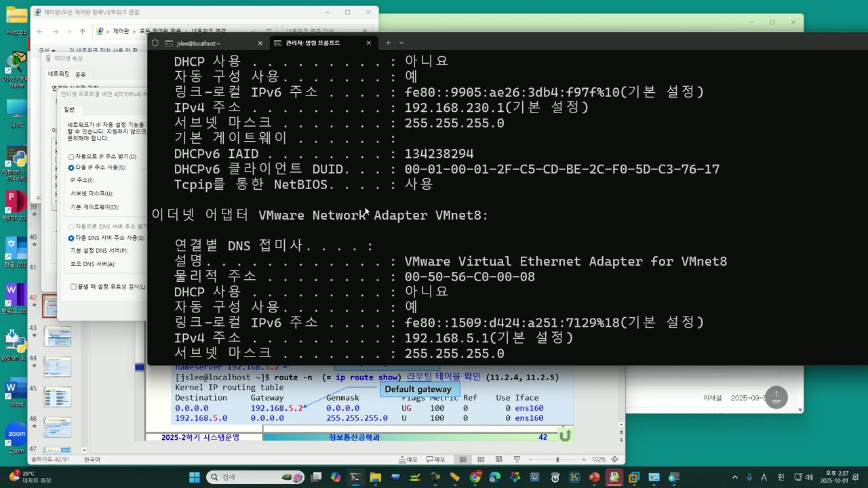Image resolution: width=868 pixels, height=488 pixels.
Task: Switch to Normal view in the PowerPoint status bar
Action: coord(463,460)
